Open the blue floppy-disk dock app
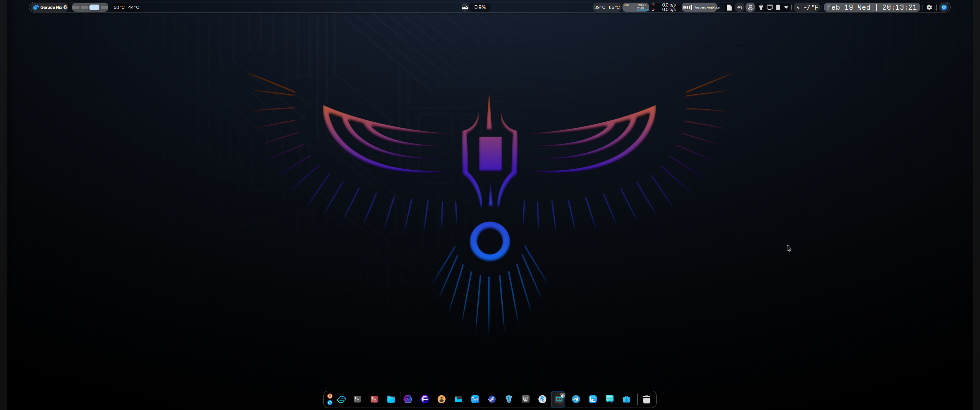 tap(593, 399)
